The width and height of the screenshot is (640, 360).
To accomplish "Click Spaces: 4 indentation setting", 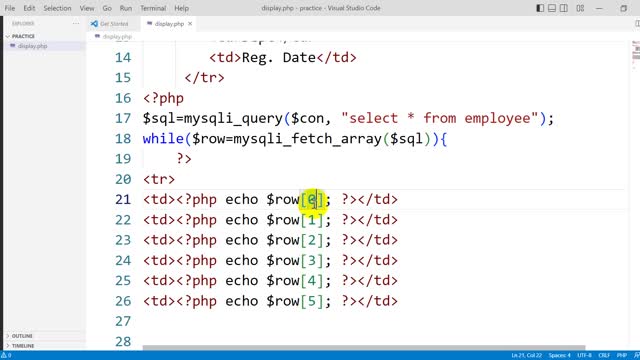I will 559,356.
